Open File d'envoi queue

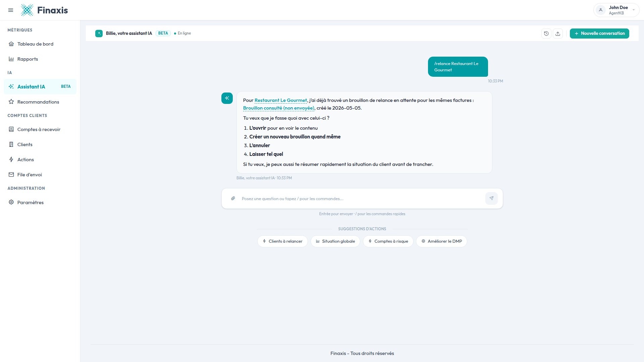click(x=40, y=175)
